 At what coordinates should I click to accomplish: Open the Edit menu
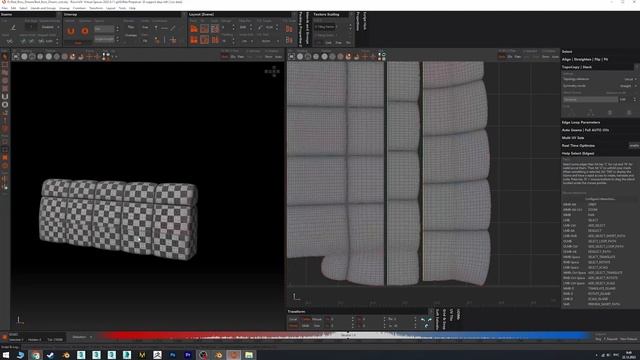[13, 8]
